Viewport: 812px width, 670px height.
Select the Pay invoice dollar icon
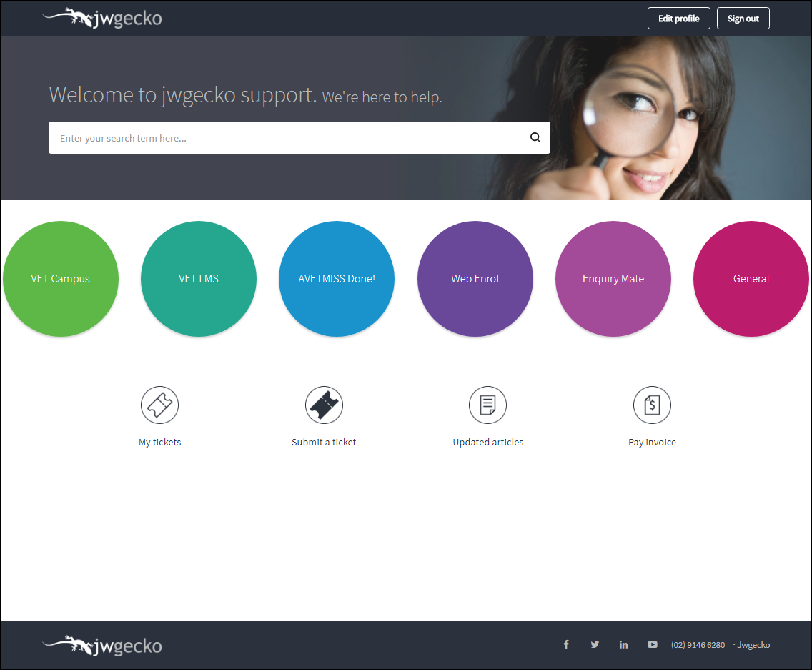(x=652, y=405)
